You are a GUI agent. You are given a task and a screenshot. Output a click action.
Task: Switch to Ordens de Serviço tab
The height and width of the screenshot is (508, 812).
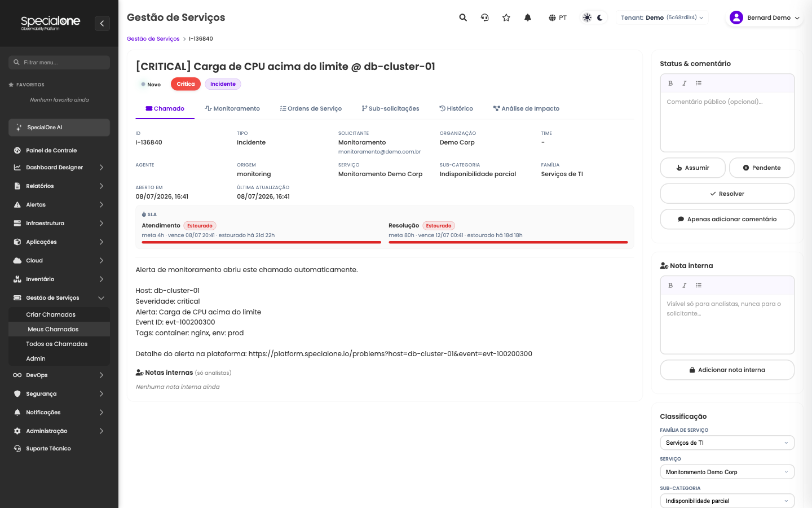click(311, 108)
